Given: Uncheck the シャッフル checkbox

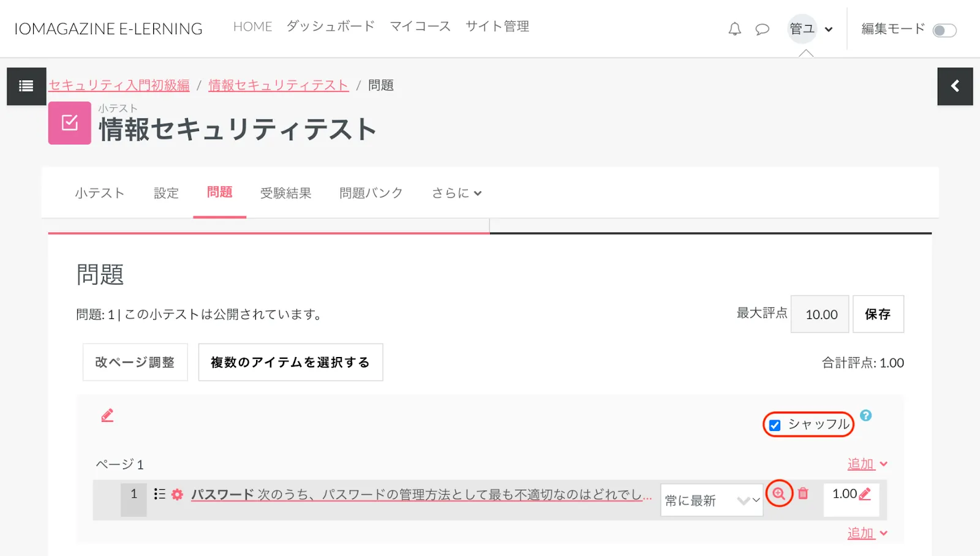Looking at the screenshot, I should [x=775, y=425].
